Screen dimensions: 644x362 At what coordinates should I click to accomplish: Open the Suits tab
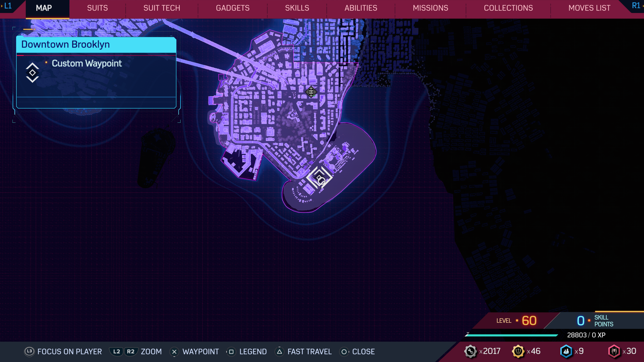pyautogui.click(x=97, y=8)
